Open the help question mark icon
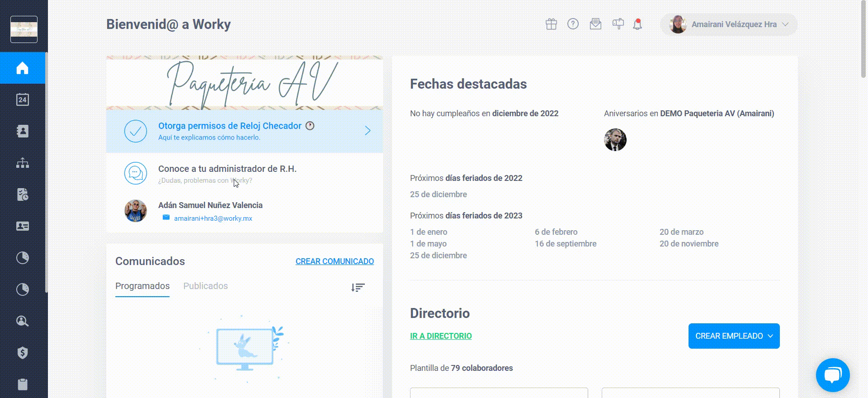This screenshot has height=398, width=868. (x=573, y=24)
